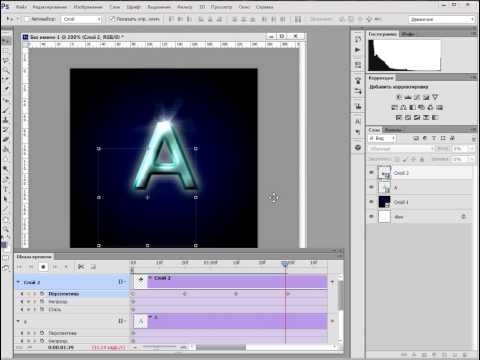
Task: Add an Invert adjustment layer
Action: tap(399, 117)
